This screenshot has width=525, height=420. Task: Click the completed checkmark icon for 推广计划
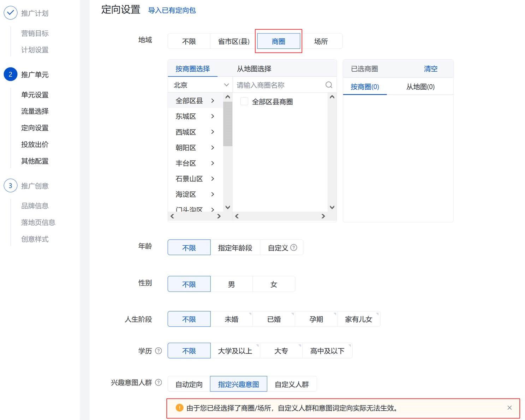click(10, 13)
